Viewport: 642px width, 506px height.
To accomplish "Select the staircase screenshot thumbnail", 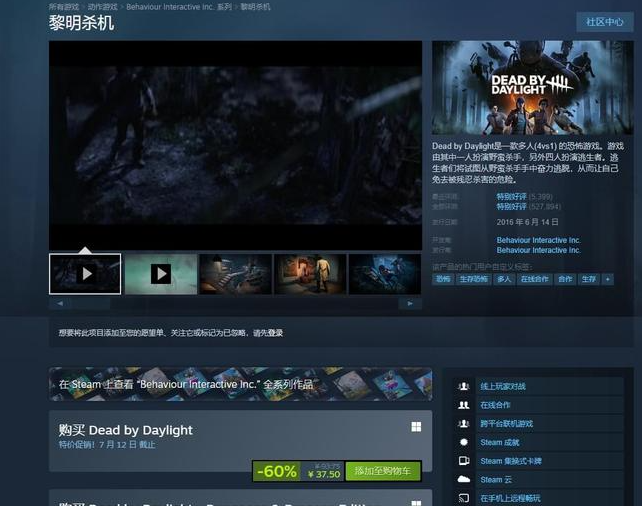I will tap(235, 273).
